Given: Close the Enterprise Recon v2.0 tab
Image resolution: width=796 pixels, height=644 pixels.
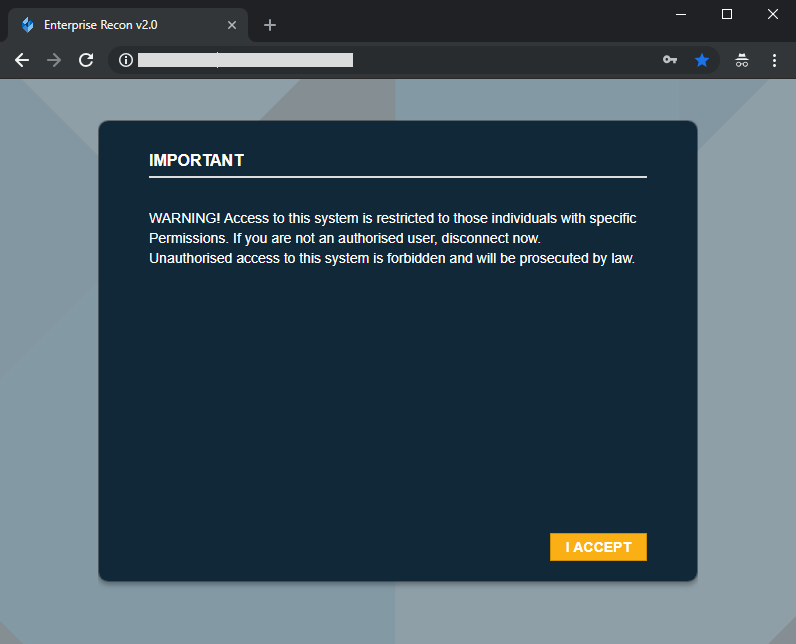Looking at the screenshot, I should pos(232,25).
